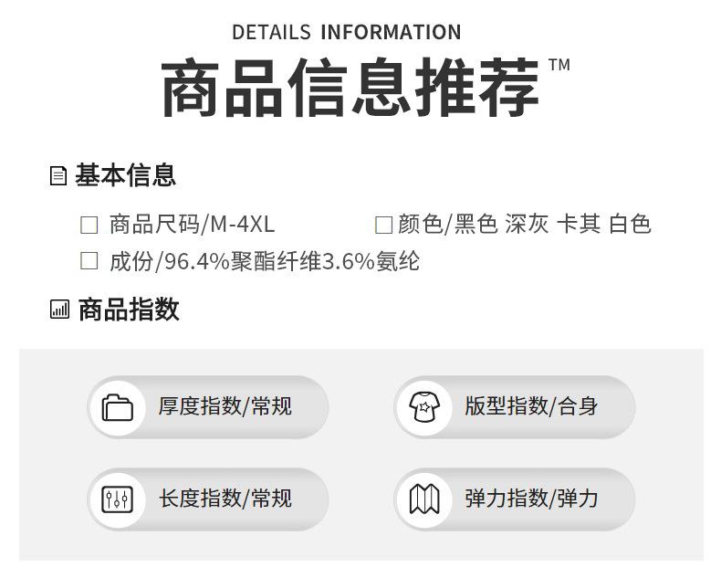The height and width of the screenshot is (588, 721).
Task: Click the 商品信息推荐 main title
Action: coord(350,87)
